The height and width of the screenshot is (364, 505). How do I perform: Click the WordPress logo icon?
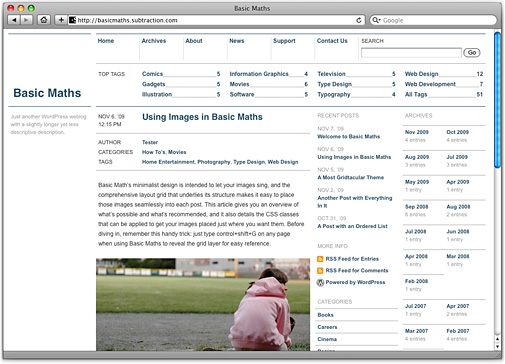(320, 282)
